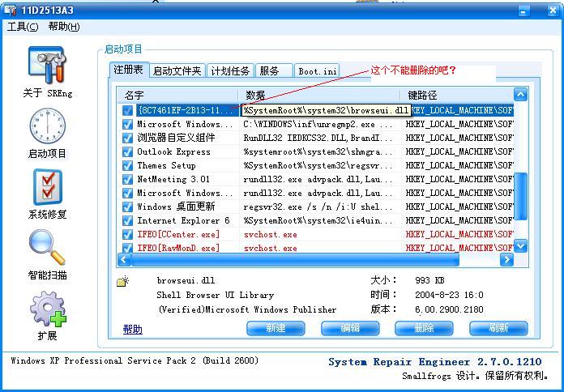
Task: Disable the Themes Setup entry checkbox
Action: (127, 165)
